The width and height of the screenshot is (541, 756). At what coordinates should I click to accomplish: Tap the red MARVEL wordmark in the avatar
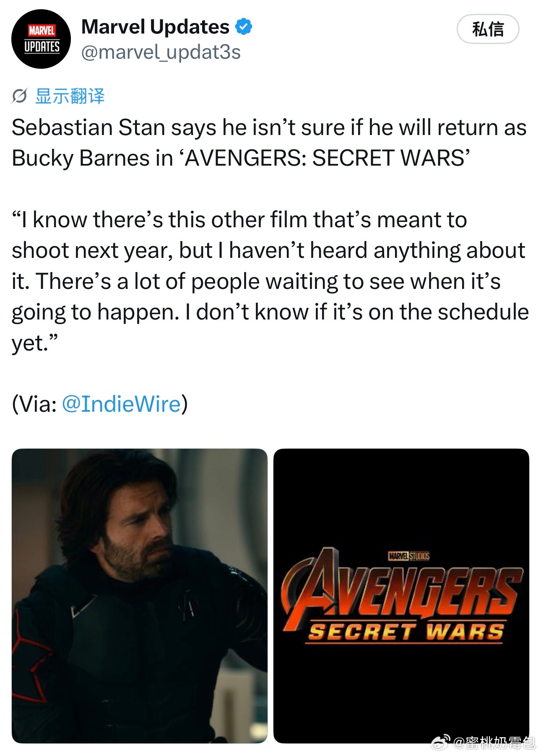(42, 31)
